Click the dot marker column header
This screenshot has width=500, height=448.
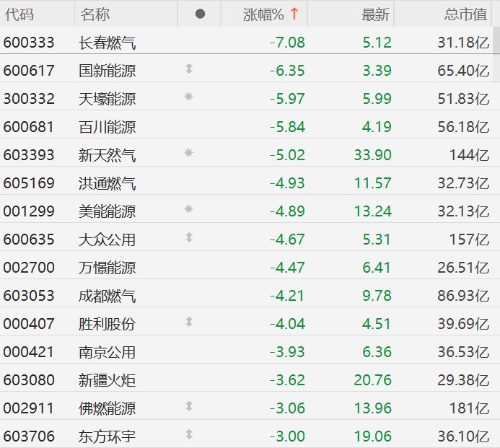pyautogui.click(x=200, y=14)
